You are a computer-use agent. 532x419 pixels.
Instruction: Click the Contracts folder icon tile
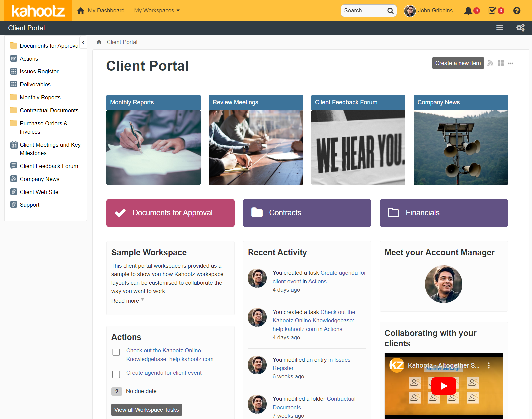pyautogui.click(x=257, y=212)
